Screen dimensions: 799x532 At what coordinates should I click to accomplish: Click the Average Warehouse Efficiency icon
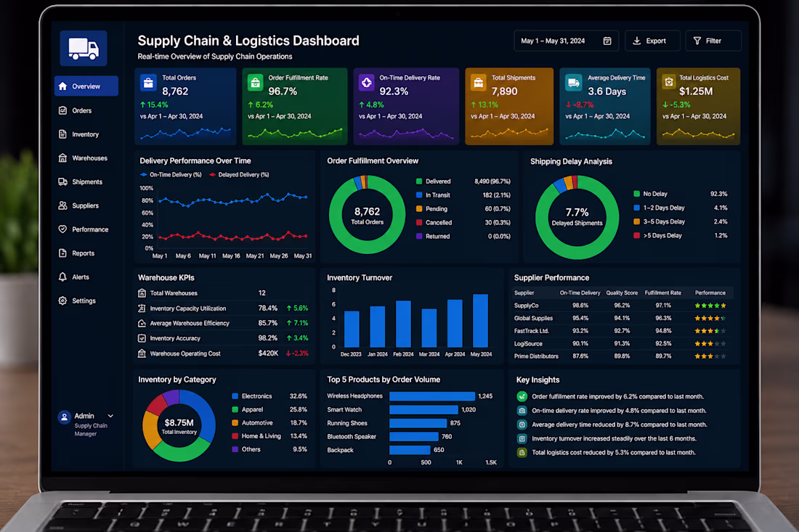point(142,323)
